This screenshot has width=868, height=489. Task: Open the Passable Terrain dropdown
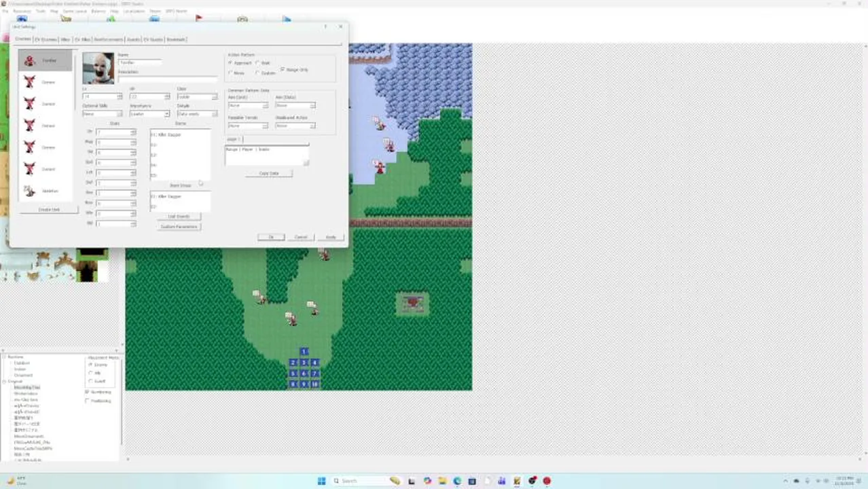tap(248, 126)
